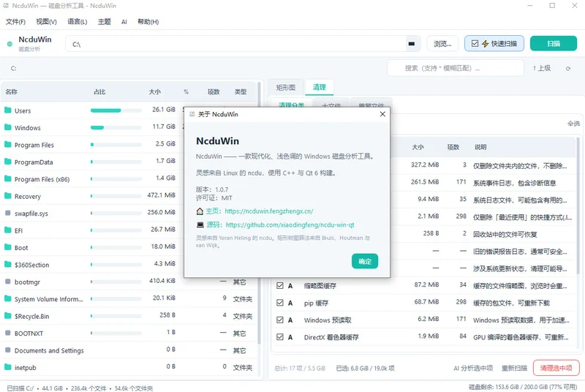
Task: Switch to the 清理 tab
Action: pos(320,87)
